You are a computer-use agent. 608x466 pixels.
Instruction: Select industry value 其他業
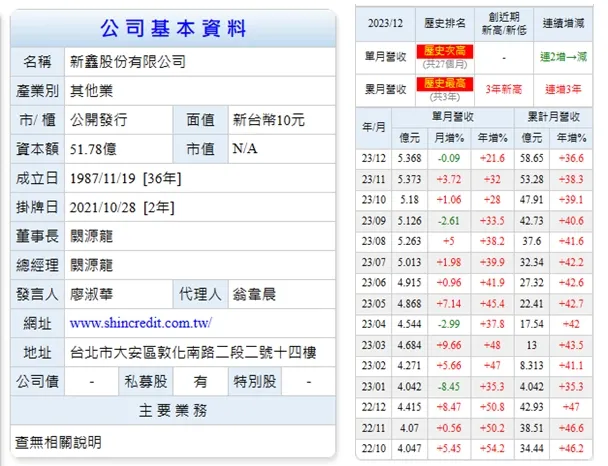(x=92, y=91)
